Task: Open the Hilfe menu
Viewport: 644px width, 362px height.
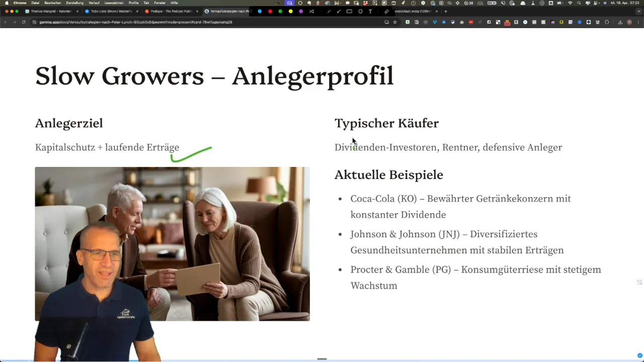Action: 174,3
